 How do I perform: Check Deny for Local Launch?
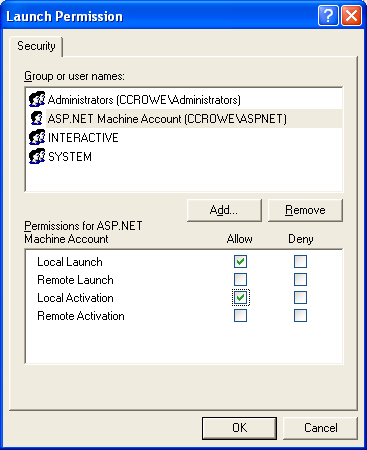pos(300,262)
